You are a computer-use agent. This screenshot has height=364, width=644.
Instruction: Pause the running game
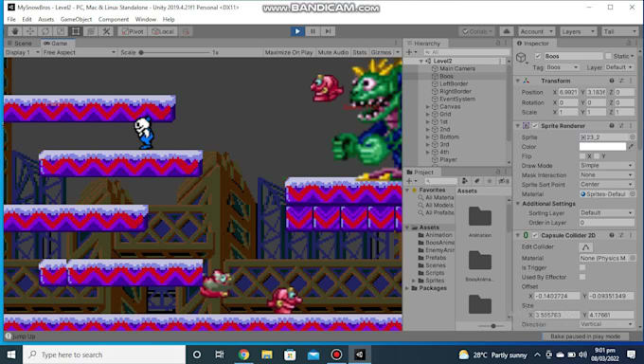pos(313,31)
